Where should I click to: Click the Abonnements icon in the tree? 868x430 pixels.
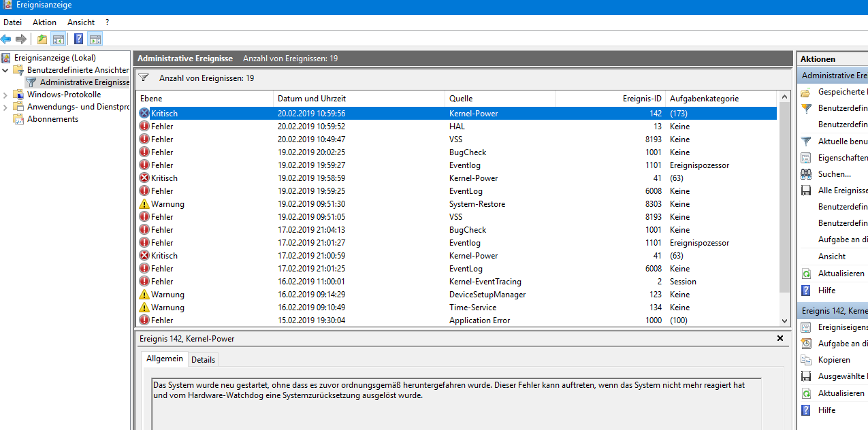[x=19, y=119]
